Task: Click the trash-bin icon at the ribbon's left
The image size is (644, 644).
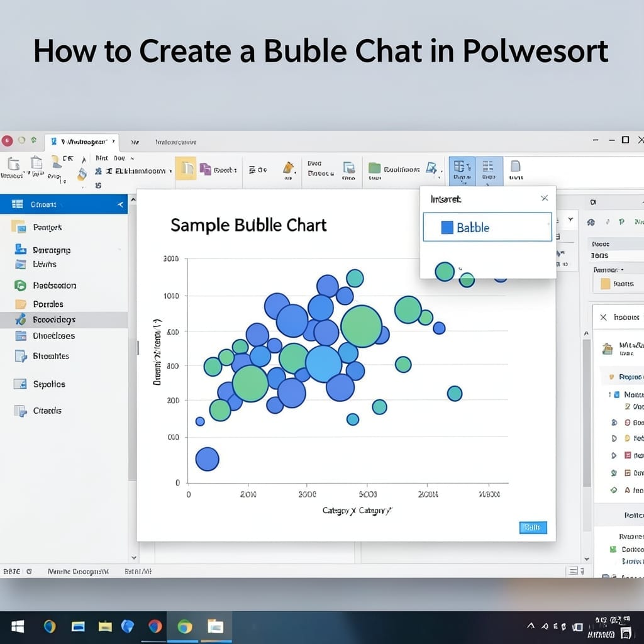Action: pyautogui.click(x=13, y=164)
